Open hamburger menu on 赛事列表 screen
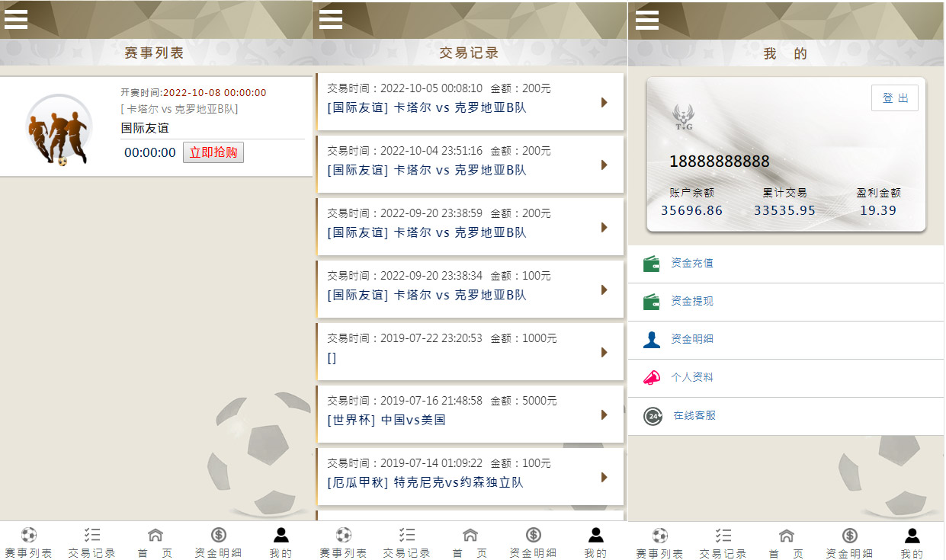The height and width of the screenshot is (560, 946). tap(16, 19)
